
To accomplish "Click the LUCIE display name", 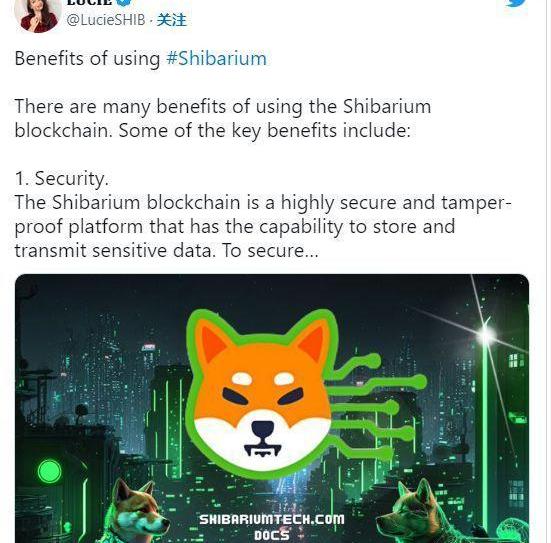I will [90, 2].
